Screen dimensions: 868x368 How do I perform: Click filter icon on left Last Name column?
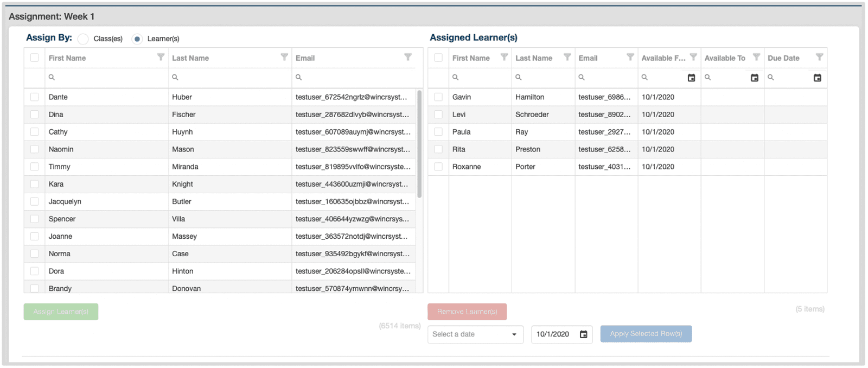(284, 57)
